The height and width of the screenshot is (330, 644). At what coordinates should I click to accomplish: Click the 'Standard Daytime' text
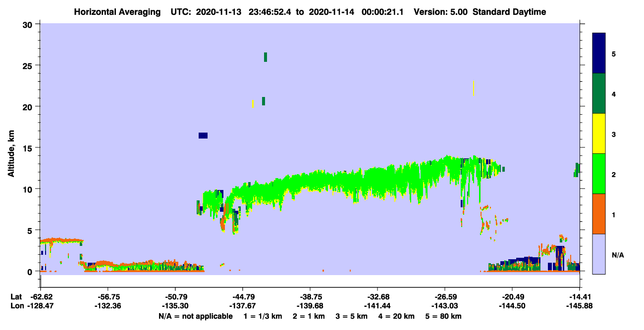click(x=509, y=12)
